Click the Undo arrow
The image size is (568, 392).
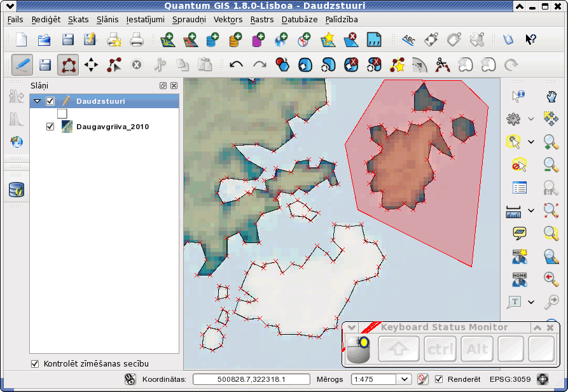click(236, 65)
